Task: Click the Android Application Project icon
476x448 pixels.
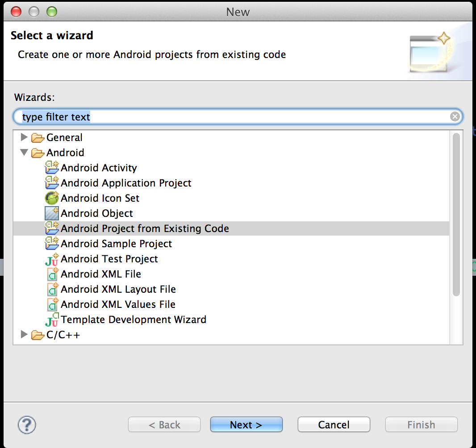Action: [52, 183]
